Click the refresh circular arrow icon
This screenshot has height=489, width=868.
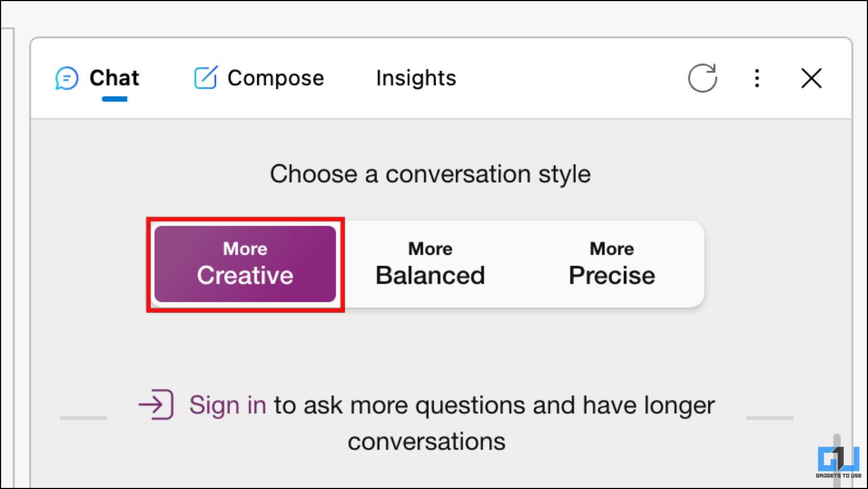[702, 78]
